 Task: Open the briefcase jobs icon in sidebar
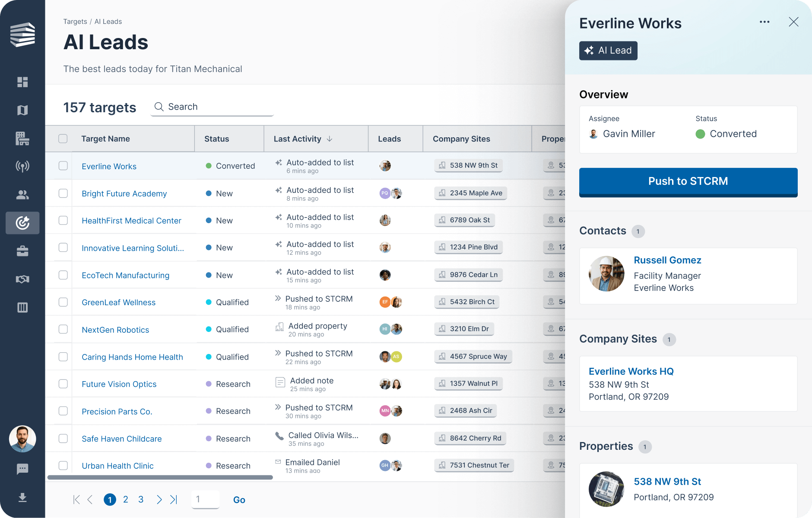point(22,251)
